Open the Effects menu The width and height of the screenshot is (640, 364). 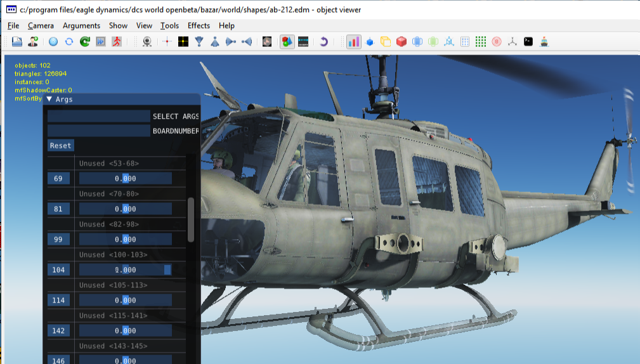[x=199, y=25]
